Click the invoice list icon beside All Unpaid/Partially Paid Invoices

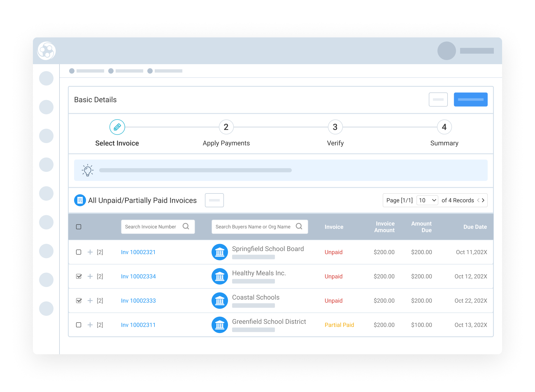click(x=80, y=200)
